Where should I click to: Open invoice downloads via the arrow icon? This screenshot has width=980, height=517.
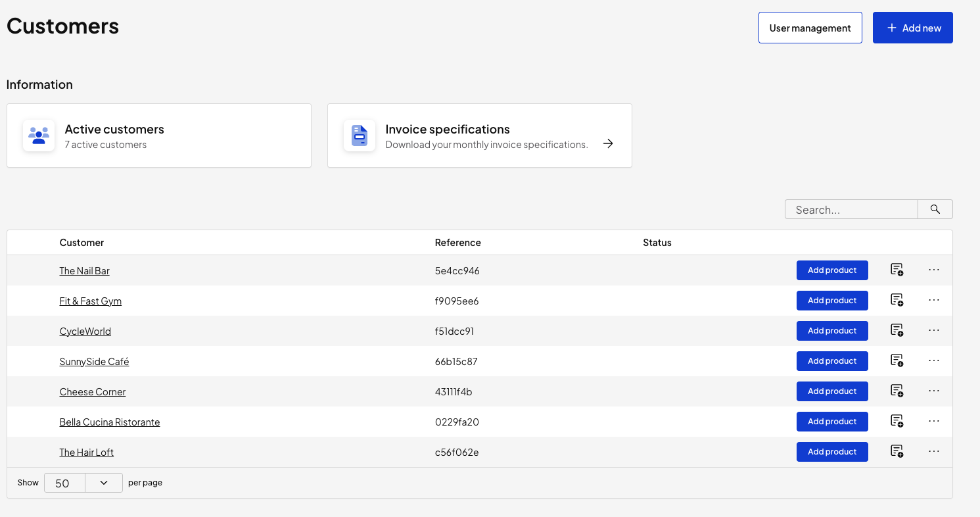point(608,143)
